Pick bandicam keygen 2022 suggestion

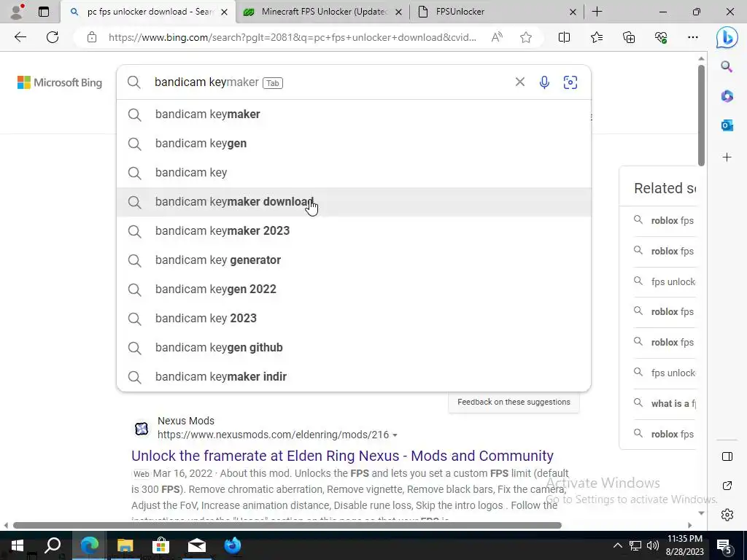pyautogui.click(x=354, y=289)
